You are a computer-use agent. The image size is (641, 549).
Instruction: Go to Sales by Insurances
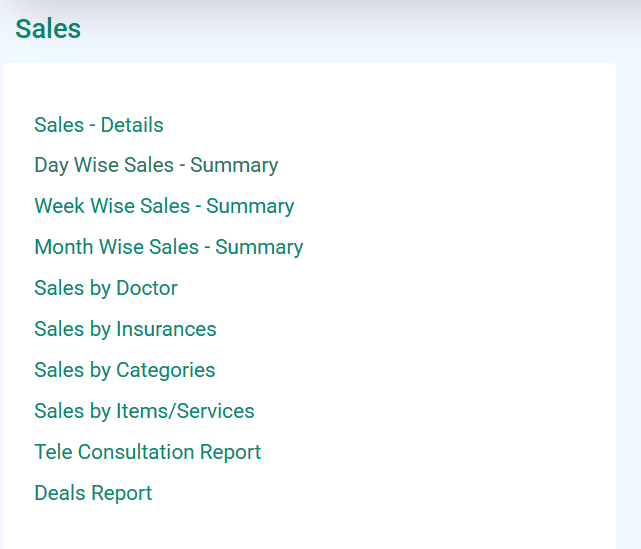126,329
